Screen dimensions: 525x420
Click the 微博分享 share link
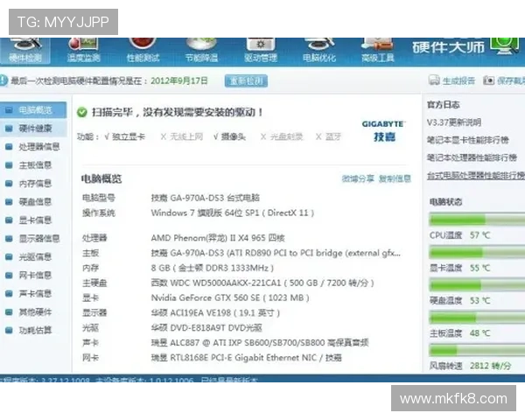[x=358, y=178]
